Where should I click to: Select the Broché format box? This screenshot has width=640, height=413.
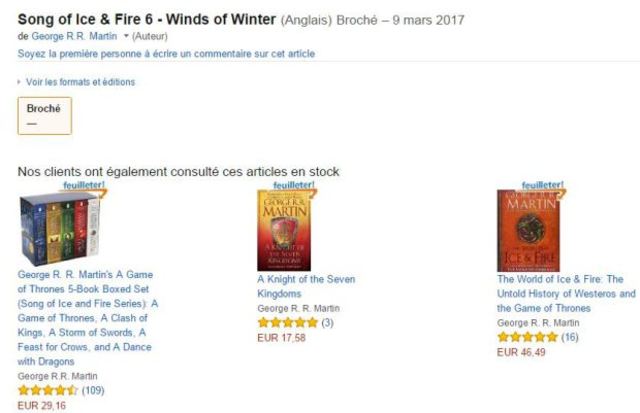45,116
